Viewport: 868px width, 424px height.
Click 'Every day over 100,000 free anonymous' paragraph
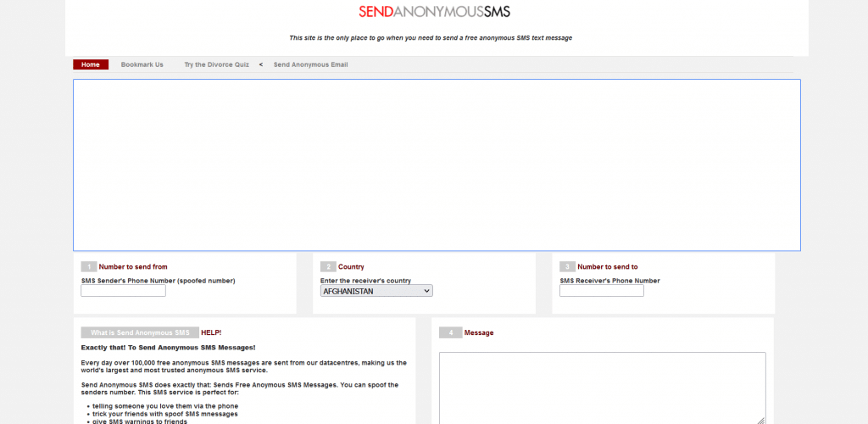pyautogui.click(x=243, y=366)
